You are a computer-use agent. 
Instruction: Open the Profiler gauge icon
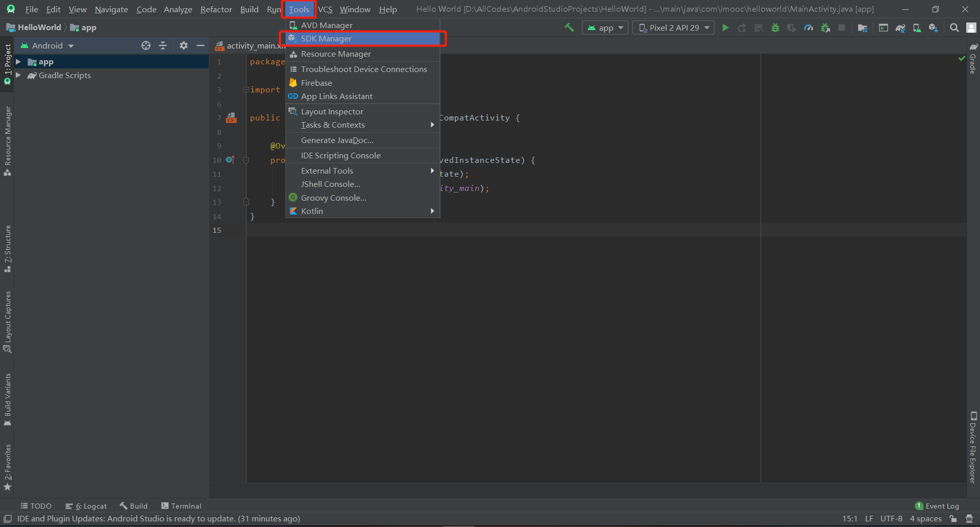click(808, 28)
